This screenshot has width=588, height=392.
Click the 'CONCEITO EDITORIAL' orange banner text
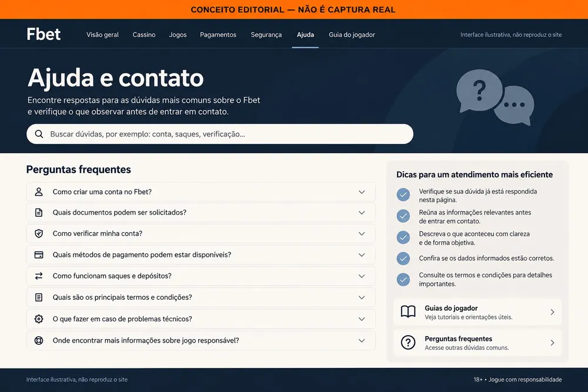point(293,10)
